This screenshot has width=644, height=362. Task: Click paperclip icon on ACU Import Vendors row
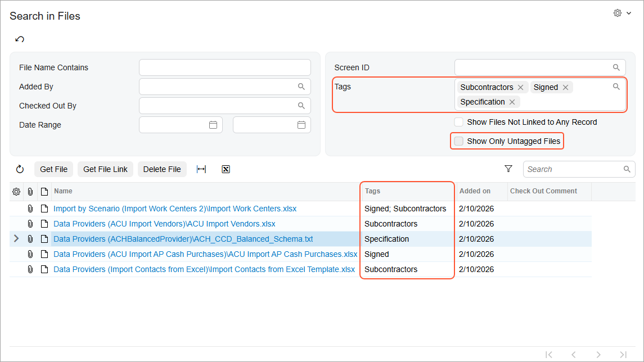[30, 224]
